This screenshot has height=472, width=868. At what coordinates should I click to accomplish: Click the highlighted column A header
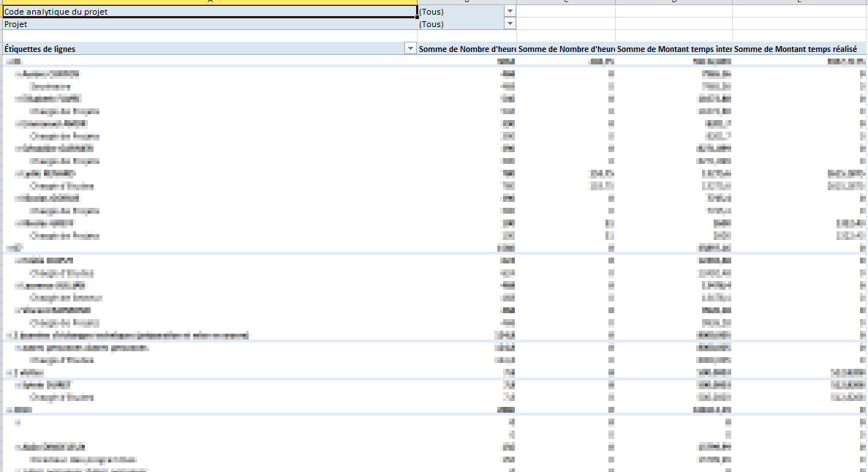[x=208, y=2]
